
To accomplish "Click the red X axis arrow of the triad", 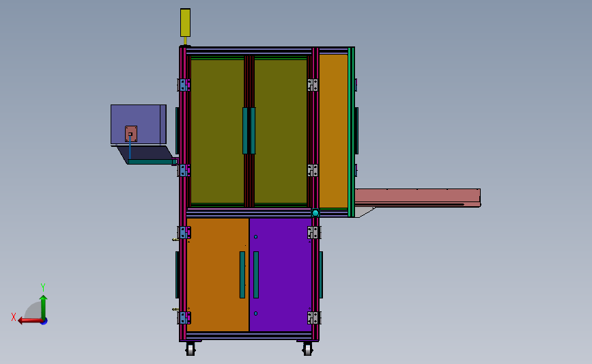I will (30, 320).
